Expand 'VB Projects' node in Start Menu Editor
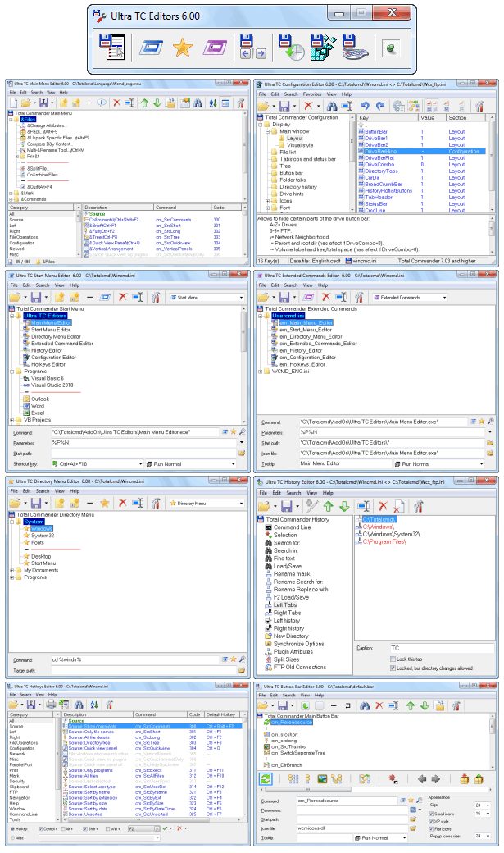The height and width of the screenshot is (853, 504). click(12, 420)
